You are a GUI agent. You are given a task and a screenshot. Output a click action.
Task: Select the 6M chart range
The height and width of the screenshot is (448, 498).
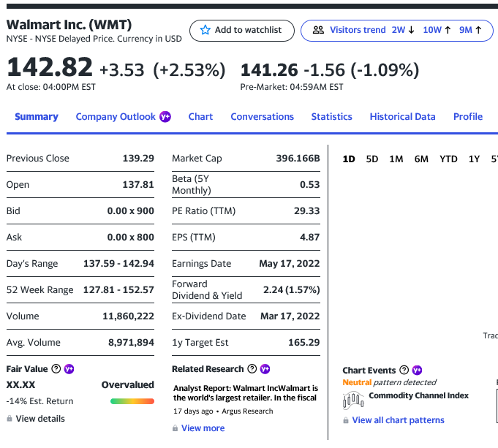coord(421,159)
